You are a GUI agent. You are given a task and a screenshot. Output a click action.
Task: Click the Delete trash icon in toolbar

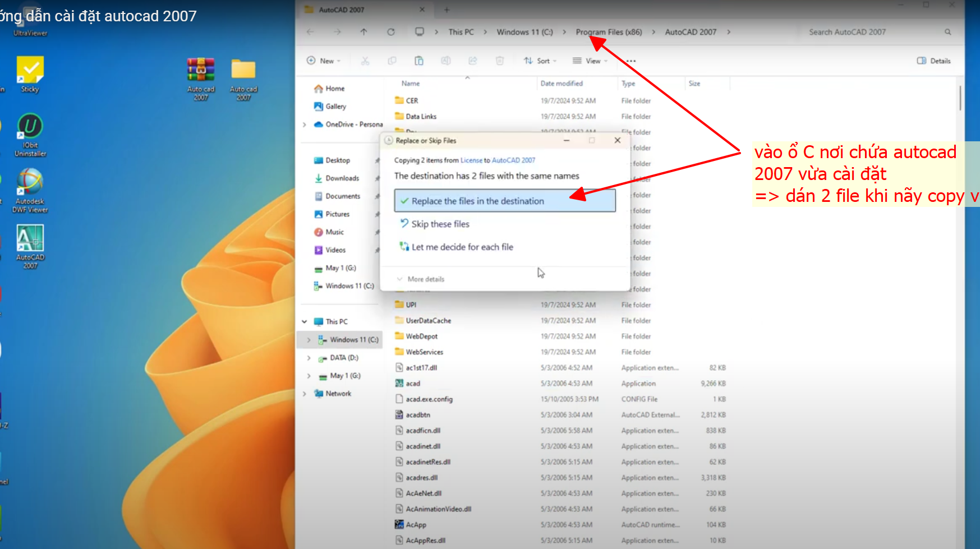(x=500, y=61)
